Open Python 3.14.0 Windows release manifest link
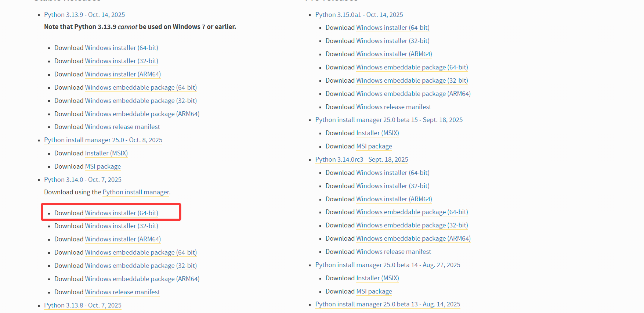This screenshot has height=313, width=644. coord(123,292)
